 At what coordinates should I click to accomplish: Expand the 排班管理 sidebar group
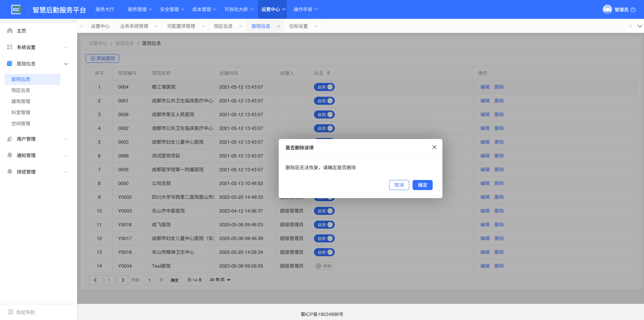(x=66, y=172)
